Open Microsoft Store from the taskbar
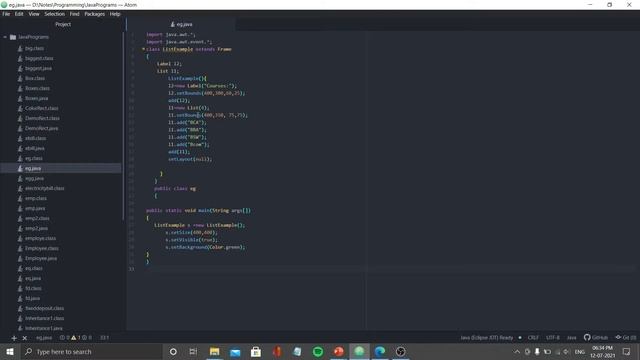This screenshot has height=360, width=640. (256, 351)
